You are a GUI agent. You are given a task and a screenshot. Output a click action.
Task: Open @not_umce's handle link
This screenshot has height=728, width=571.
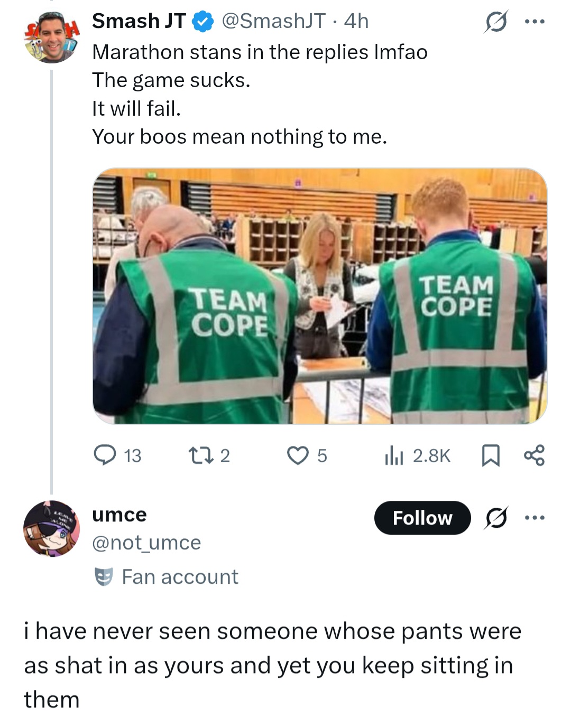(x=145, y=542)
